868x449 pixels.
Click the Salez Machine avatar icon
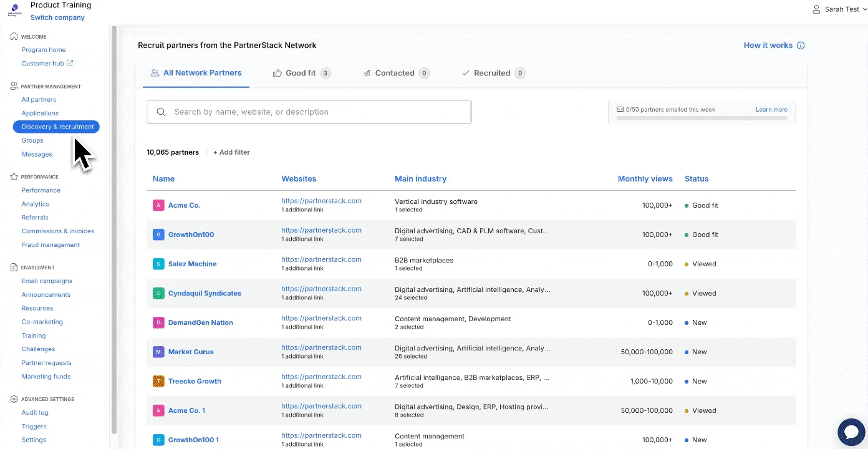coord(158,264)
